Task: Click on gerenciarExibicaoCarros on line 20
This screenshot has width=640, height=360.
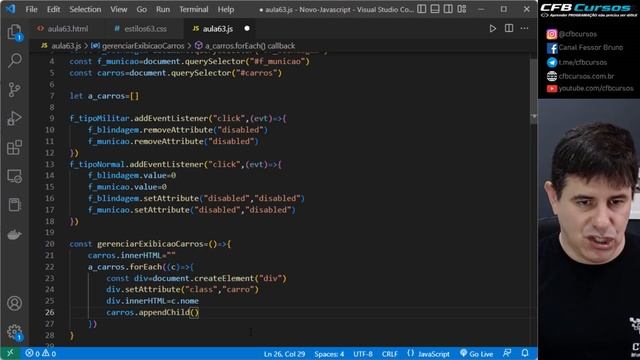Action: point(151,244)
